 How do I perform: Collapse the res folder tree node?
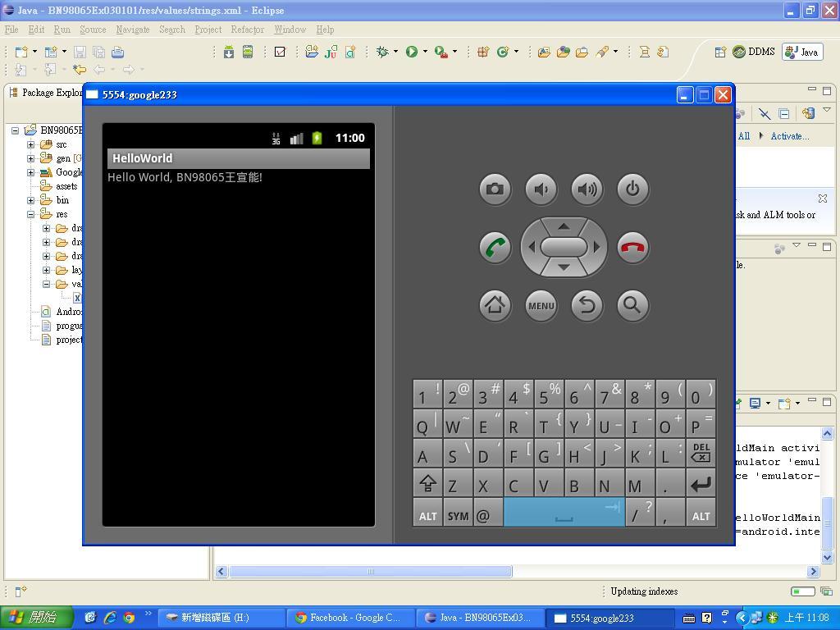pyautogui.click(x=31, y=214)
